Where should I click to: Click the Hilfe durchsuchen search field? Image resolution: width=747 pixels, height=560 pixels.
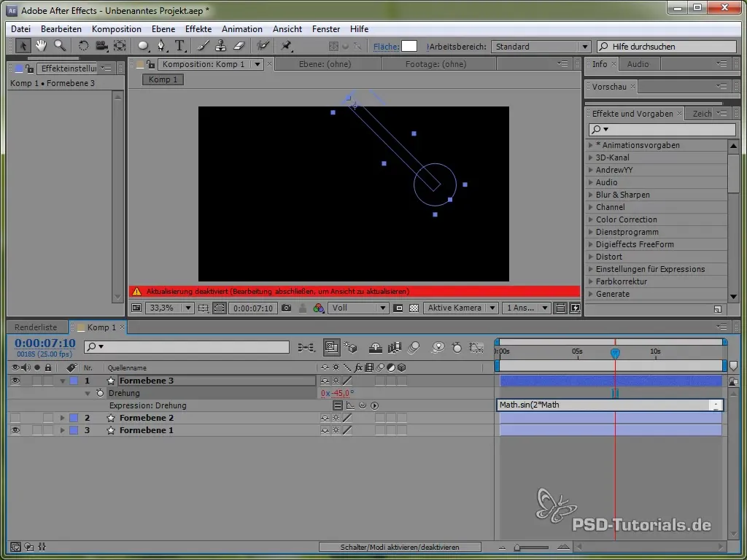point(667,47)
